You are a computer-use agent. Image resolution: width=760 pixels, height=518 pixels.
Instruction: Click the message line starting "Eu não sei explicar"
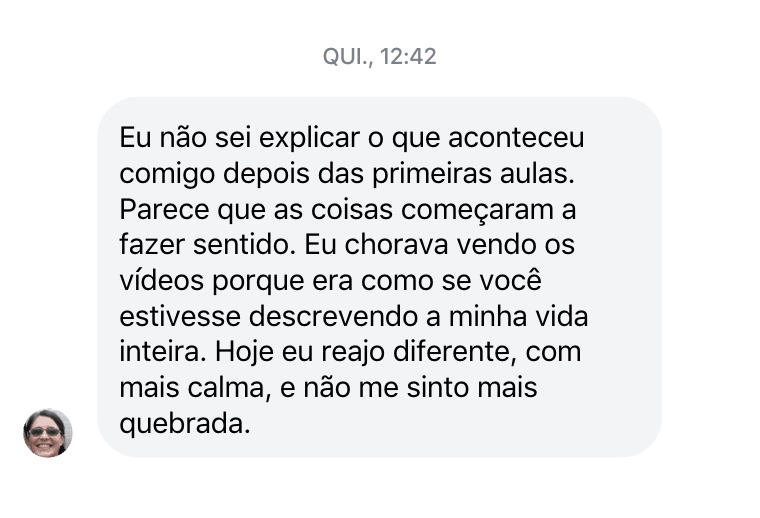pos(351,137)
